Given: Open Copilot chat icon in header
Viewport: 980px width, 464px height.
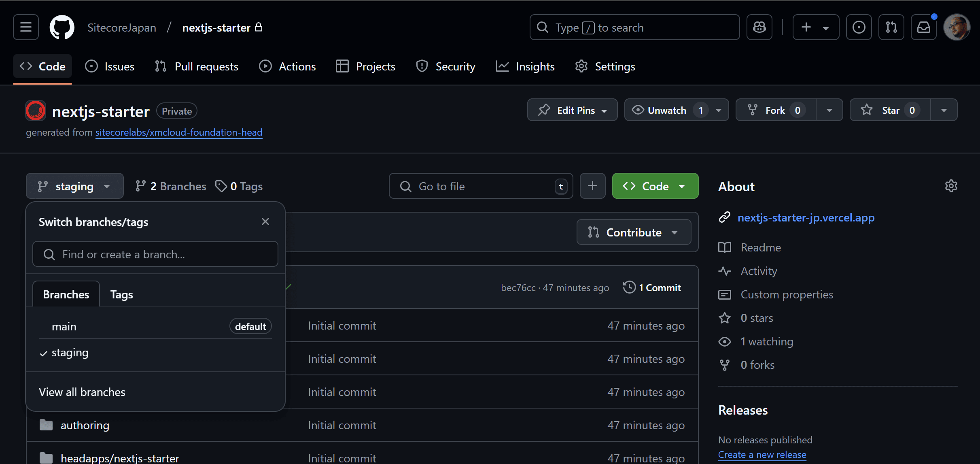Looking at the screenshot, I should click(x=759, y=27).
